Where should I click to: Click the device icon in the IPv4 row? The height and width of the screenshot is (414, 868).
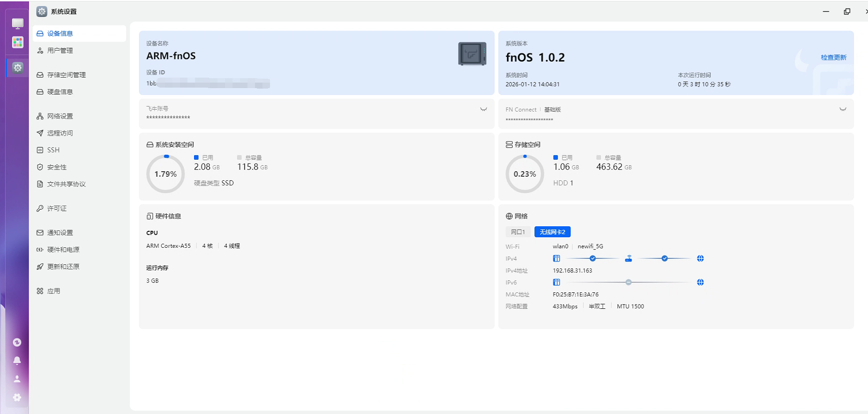556,259
